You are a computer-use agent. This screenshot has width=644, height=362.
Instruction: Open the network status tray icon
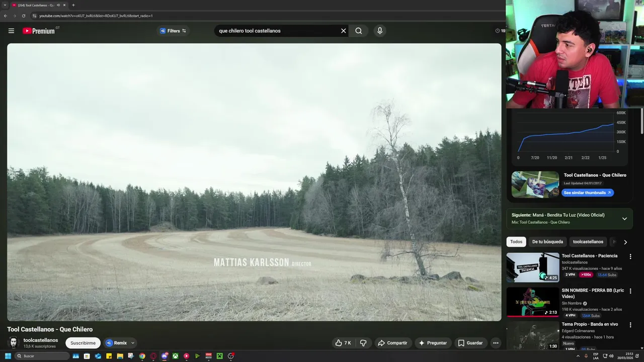(604, 356)
